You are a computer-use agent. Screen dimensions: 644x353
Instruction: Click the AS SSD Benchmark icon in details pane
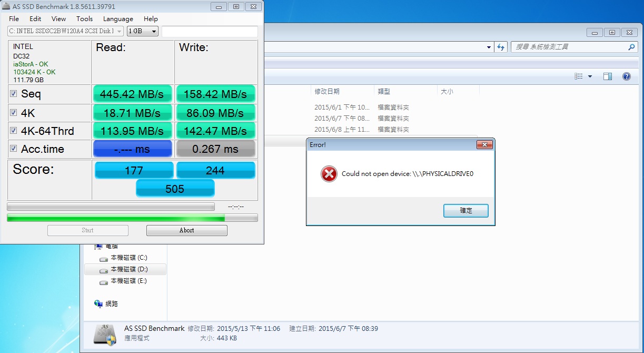tap(106, 335)
